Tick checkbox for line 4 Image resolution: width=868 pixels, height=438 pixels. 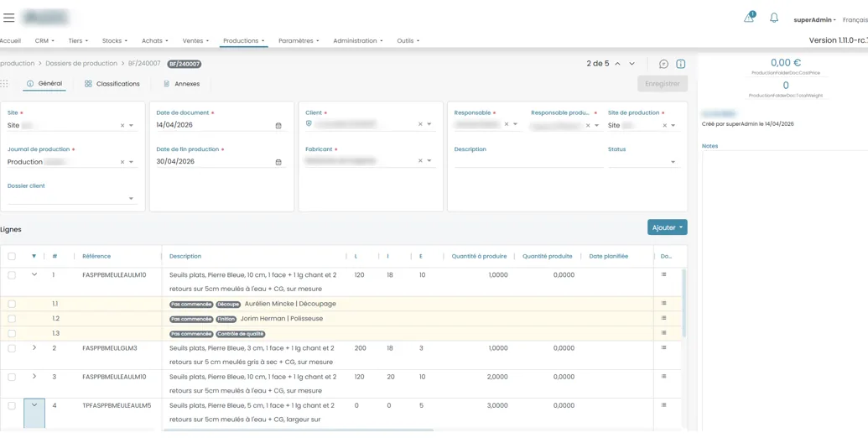pyautogui.click(x=12, y=406)
